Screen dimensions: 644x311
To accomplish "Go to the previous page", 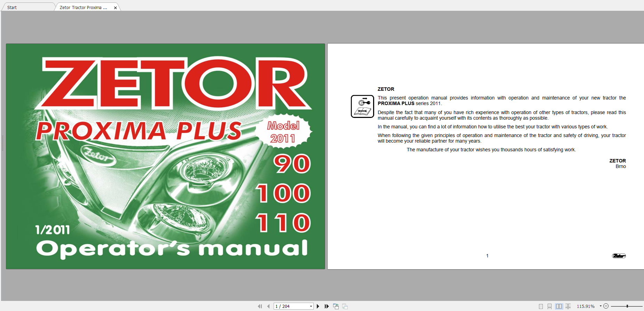I will tap(268, 306).
